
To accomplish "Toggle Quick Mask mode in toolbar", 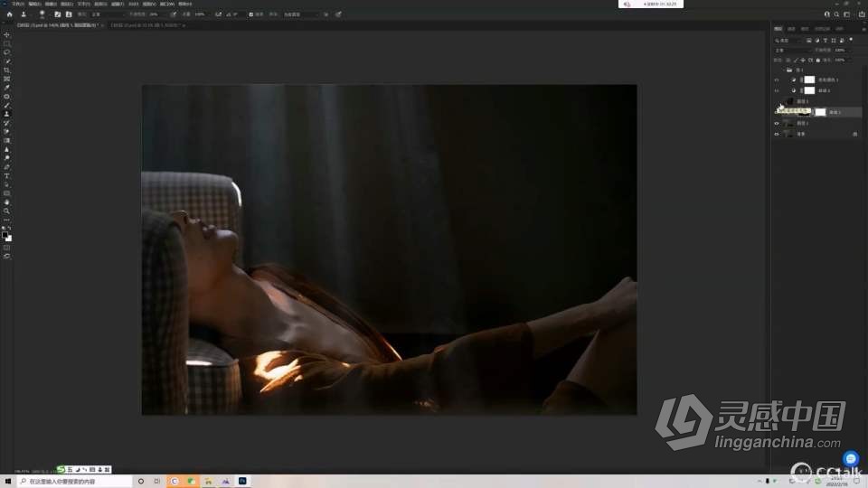I will 6,248.
